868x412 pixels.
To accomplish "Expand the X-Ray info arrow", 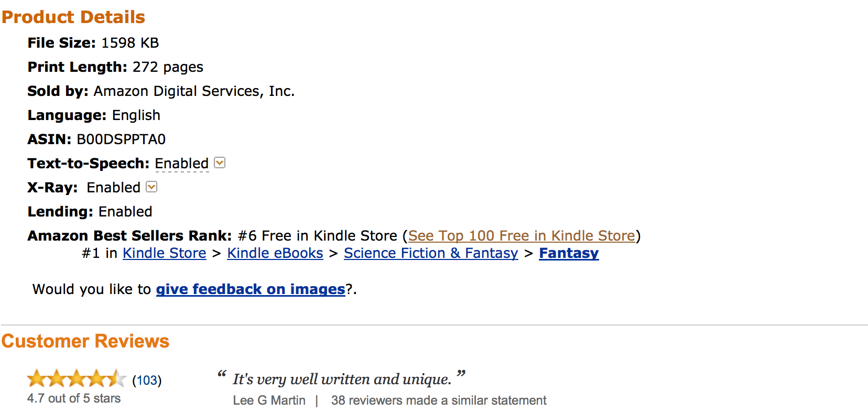I will [151, 187].
